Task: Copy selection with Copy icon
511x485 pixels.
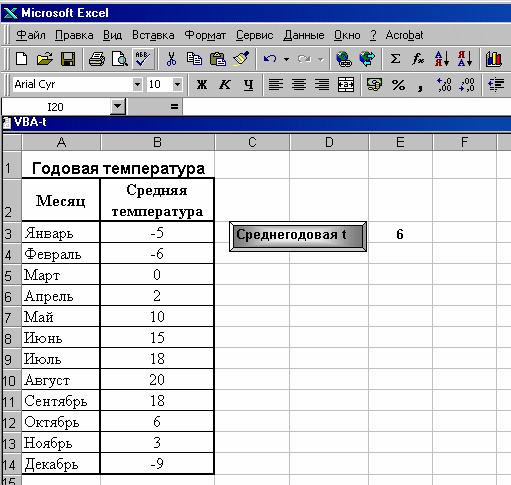Action: [x=194, y=59]
